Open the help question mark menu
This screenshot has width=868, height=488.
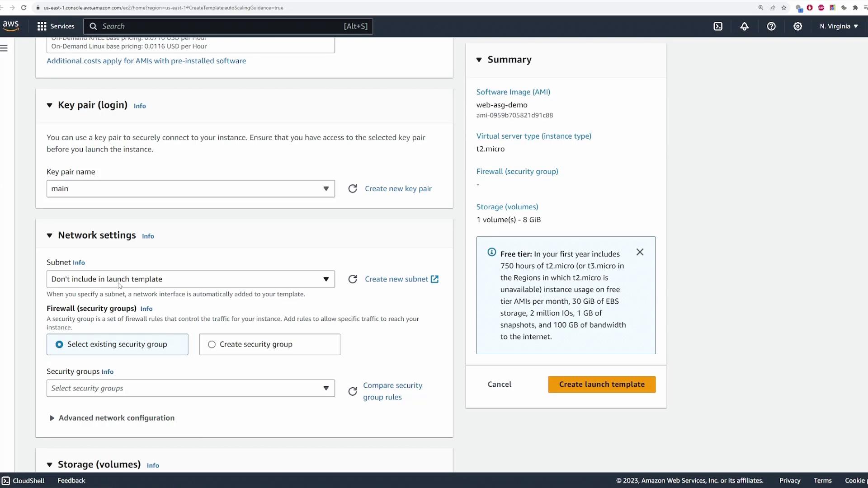(771, 26)
